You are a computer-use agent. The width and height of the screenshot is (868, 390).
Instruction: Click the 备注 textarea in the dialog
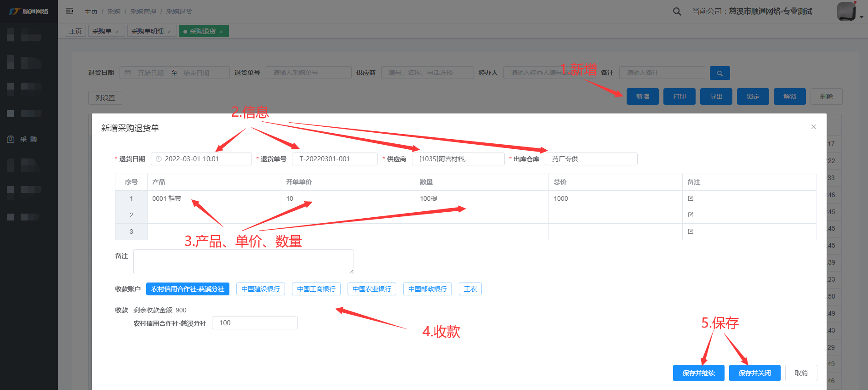click(243, 262)
